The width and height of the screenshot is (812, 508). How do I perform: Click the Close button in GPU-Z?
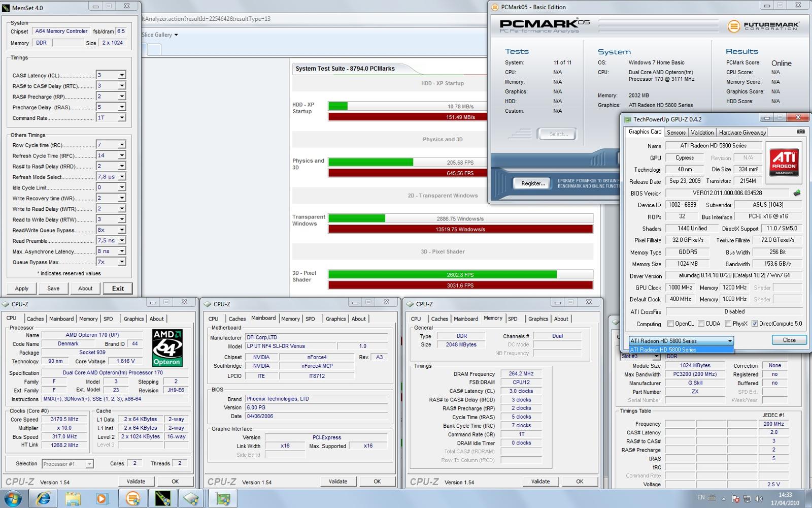[x=789, y=340]
